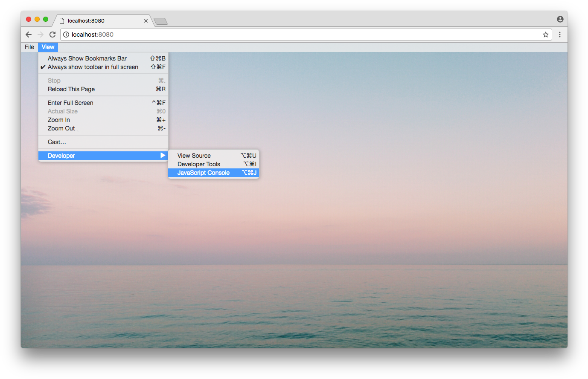
Task: Close the localhost:8080 tab
Action: click(x=146, y=20)
